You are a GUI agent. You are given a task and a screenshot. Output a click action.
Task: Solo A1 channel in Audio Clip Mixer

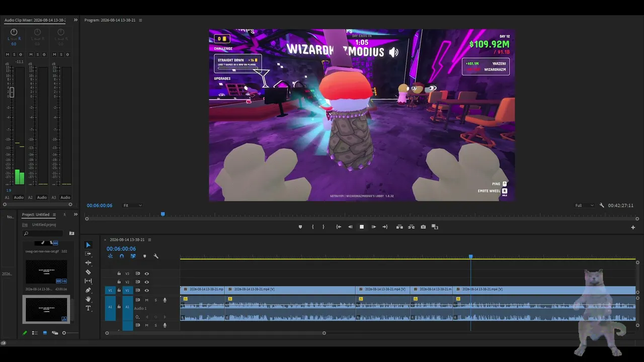coord(14,54)
